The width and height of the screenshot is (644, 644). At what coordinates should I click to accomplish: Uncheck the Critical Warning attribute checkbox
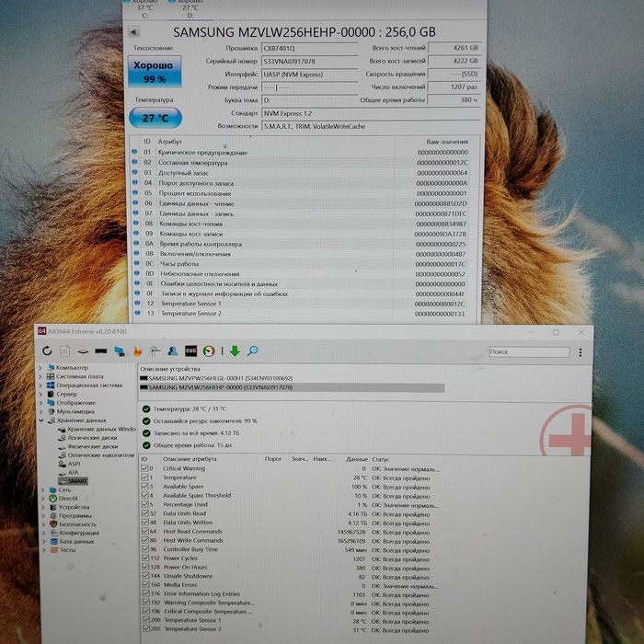pos(144,468)
